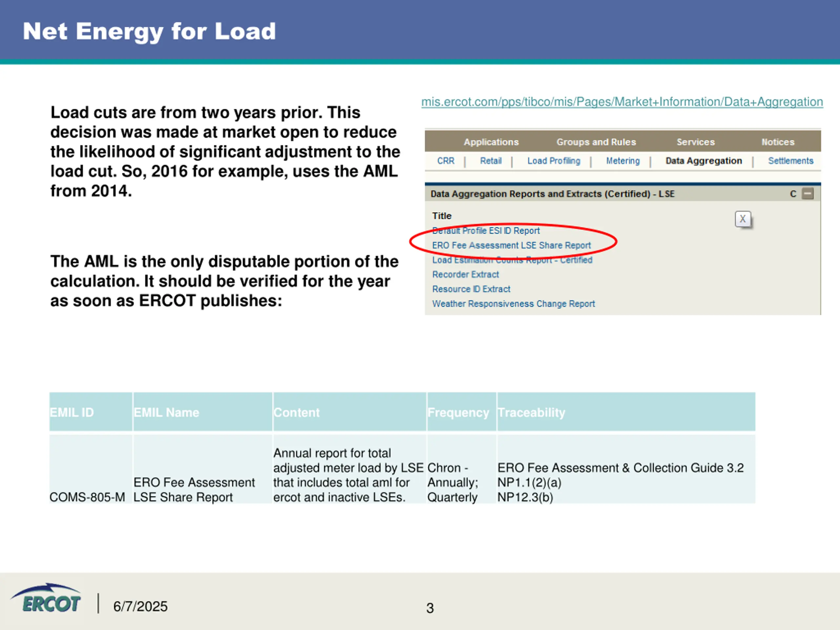Select the Applications menu tab

pos(491,142)
